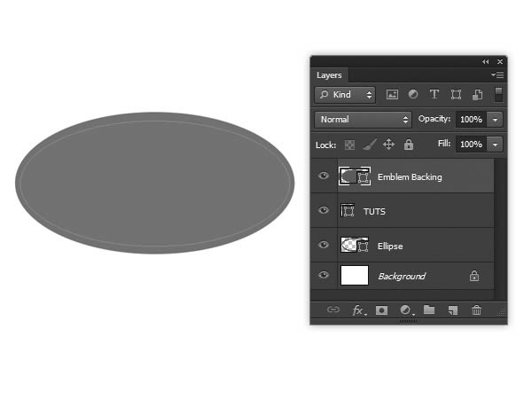Hide the Ellipse layer

coord(324,245)
